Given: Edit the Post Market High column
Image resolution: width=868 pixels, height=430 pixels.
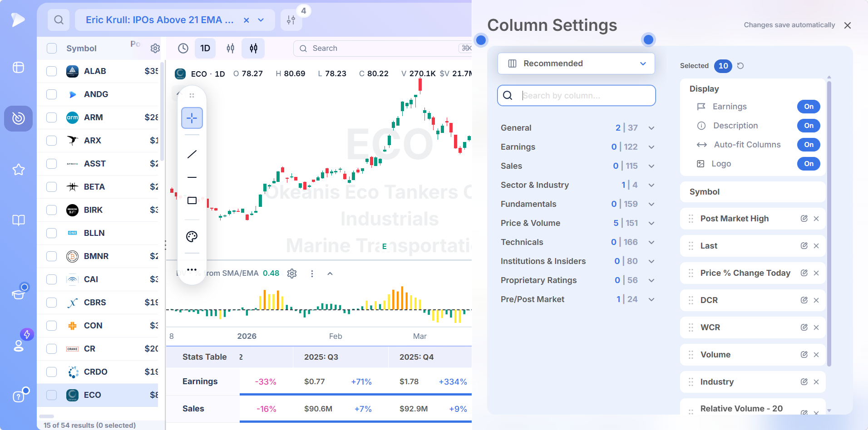Looking at the screenshot, I should click(x=804, y=219).
